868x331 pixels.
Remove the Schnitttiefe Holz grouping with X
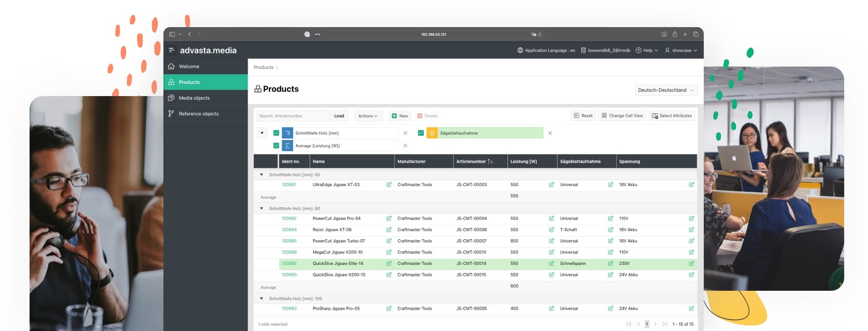[405, 133]
